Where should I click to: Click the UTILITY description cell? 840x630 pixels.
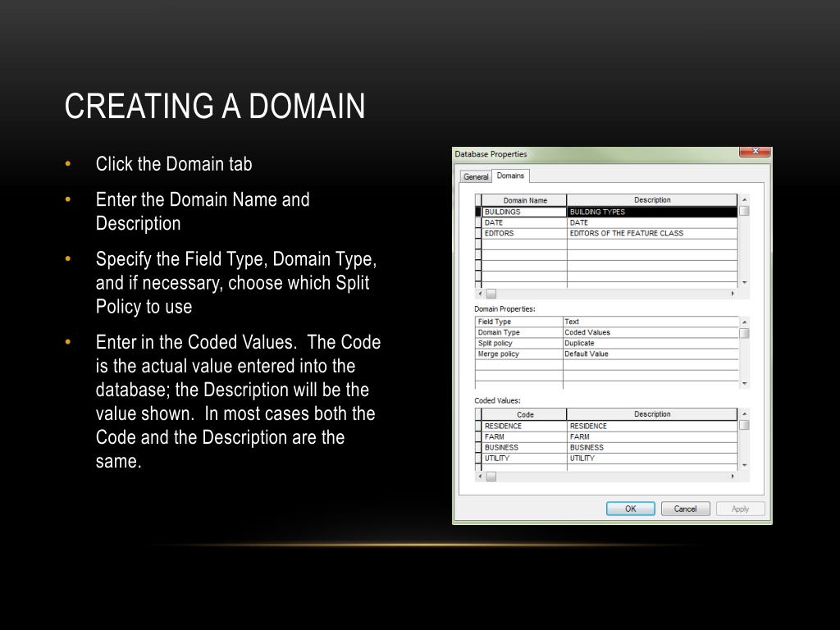coord(652,458)
